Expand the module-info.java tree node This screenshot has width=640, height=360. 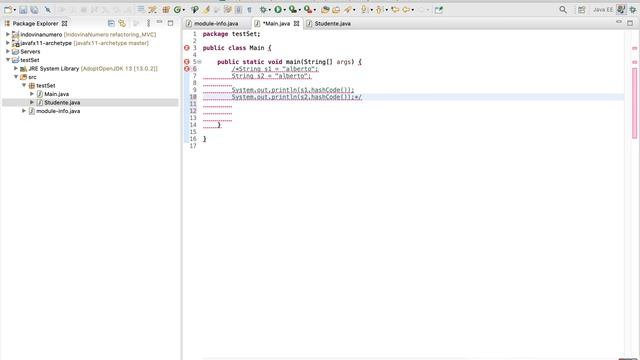coord(24,111)
